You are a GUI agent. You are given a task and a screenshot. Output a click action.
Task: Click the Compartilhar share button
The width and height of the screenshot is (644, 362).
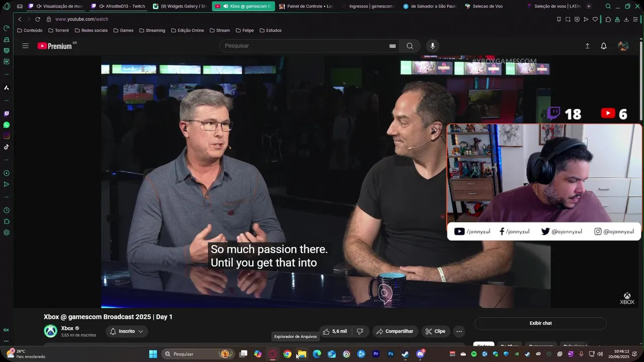pos(395,331)
